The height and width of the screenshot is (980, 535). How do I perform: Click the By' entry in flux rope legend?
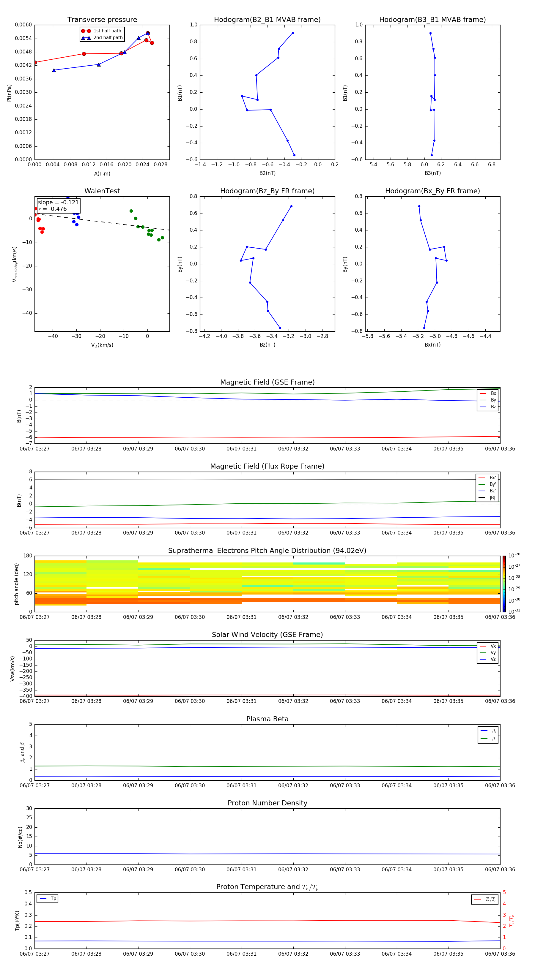click(x=487, y=484)
